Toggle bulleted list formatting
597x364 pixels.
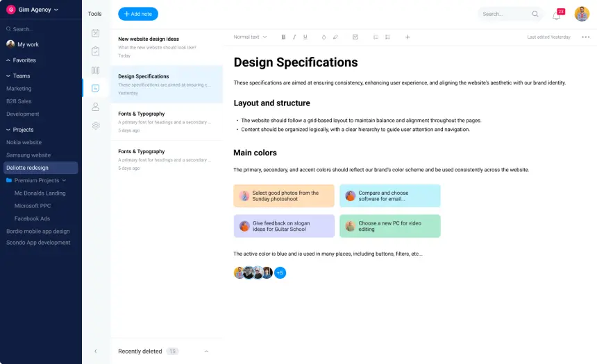point(387,37)
